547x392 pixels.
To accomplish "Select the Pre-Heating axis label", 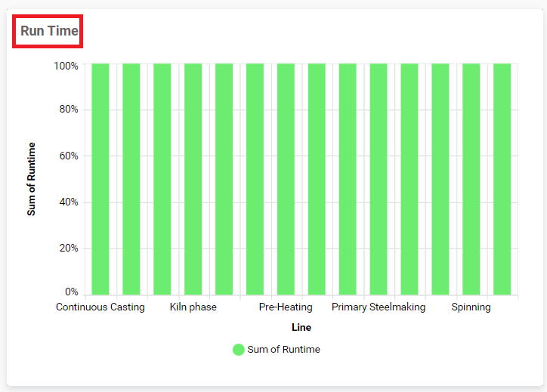I will click(286, 307).
